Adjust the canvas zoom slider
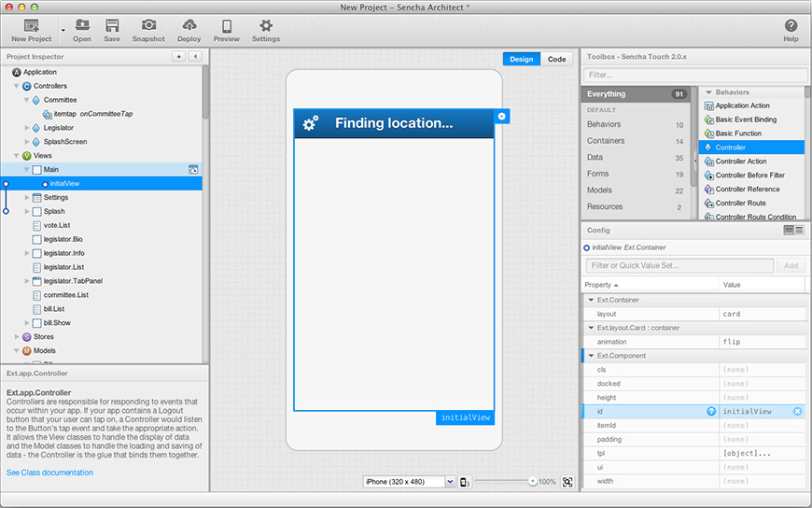812x508 pixels. pos(532,482)
